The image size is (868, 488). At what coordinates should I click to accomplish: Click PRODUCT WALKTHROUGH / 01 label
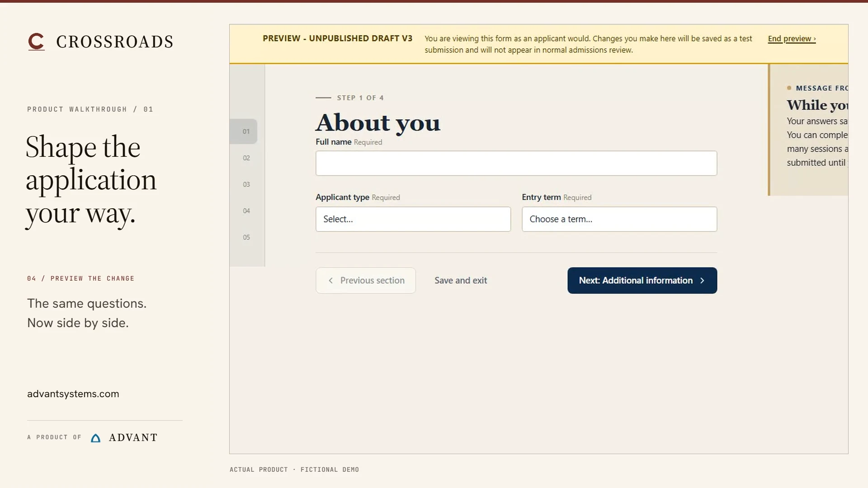coord(90,109)
